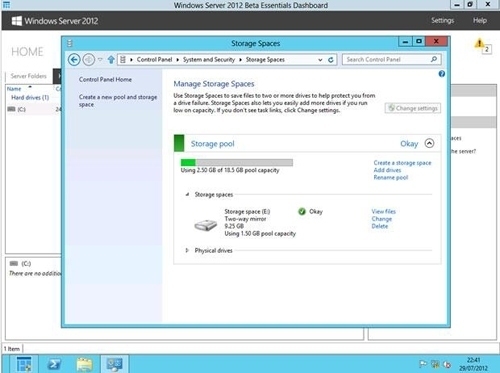
Task: Click the Rename pool link
Action: coord(391,177)
